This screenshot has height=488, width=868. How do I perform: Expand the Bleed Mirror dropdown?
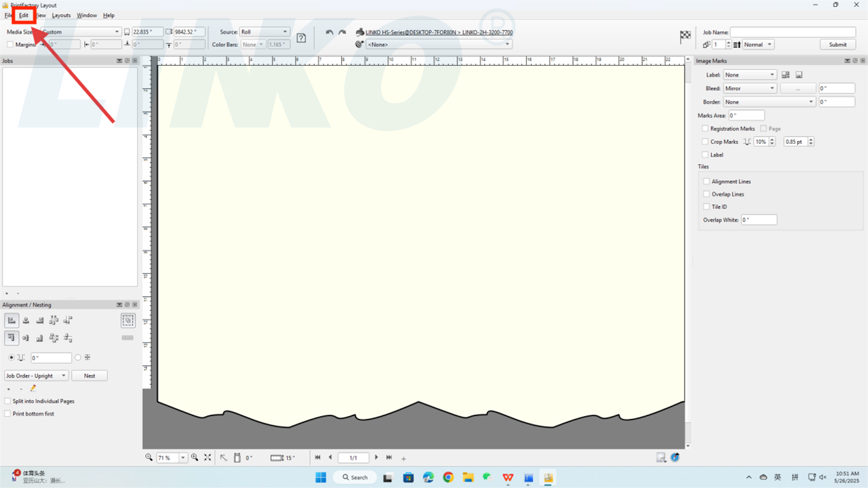click(749, 88)
